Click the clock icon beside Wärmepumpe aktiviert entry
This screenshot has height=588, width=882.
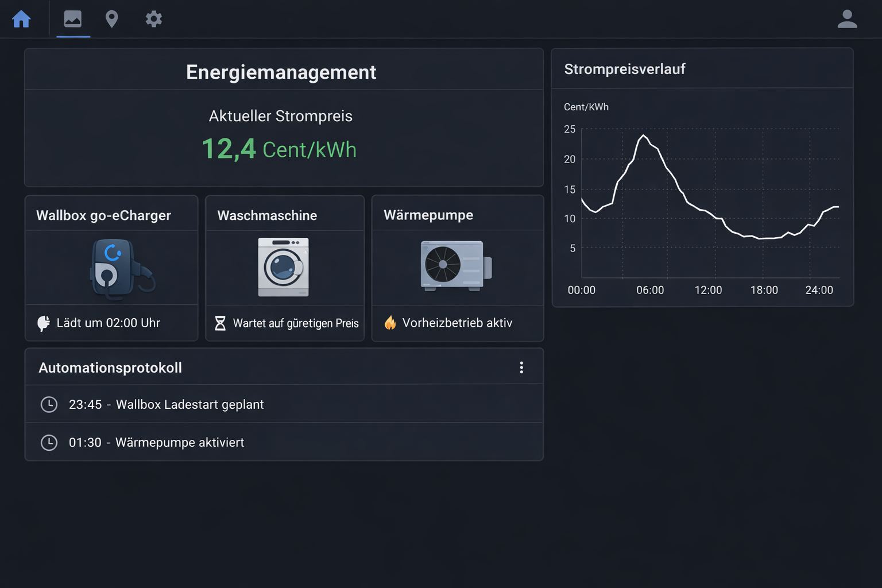tap(49, 442)
